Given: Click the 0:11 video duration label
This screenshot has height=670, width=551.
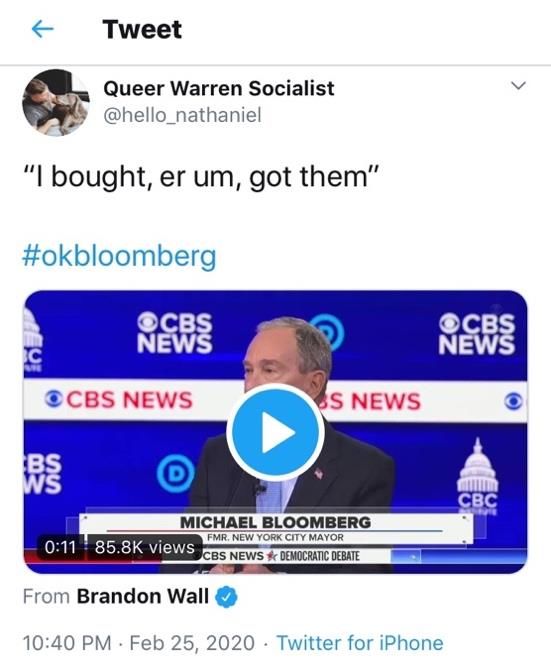Looking at the screenshot, I should (60, 547).
